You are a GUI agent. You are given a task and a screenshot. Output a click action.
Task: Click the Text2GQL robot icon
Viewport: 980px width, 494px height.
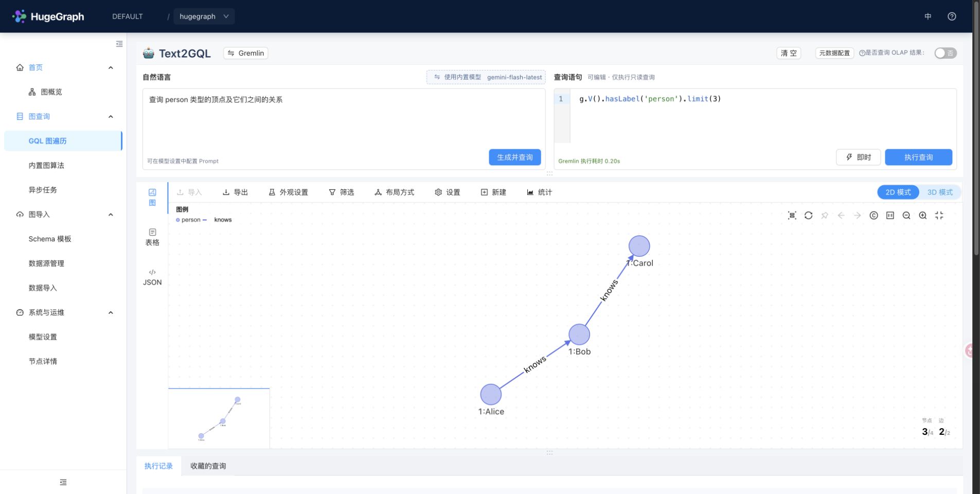tap(149, 53)
